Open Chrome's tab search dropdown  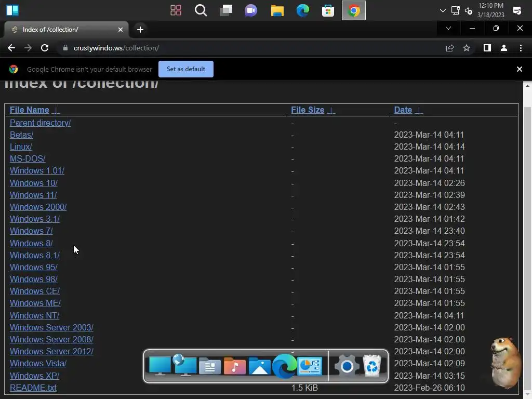448,28
